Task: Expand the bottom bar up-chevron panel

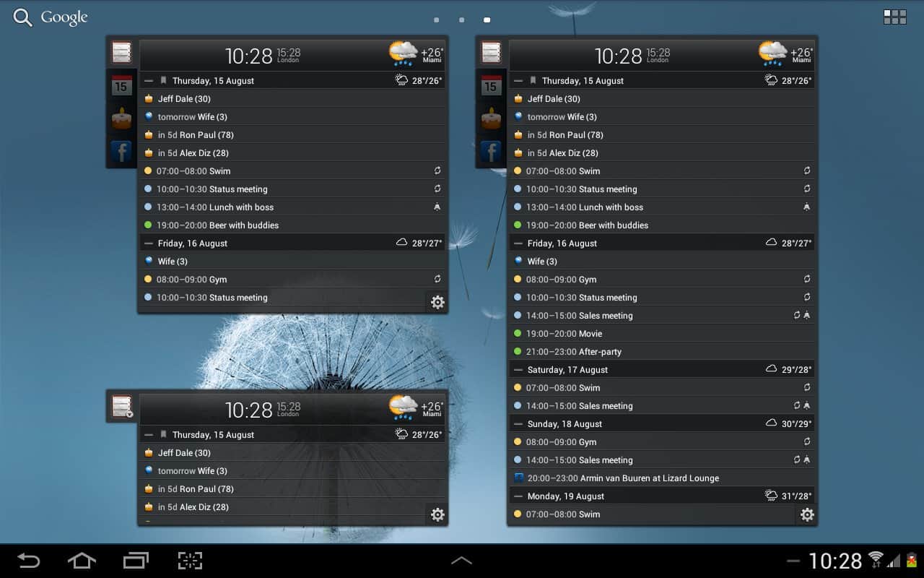Action: pos(461,561)
